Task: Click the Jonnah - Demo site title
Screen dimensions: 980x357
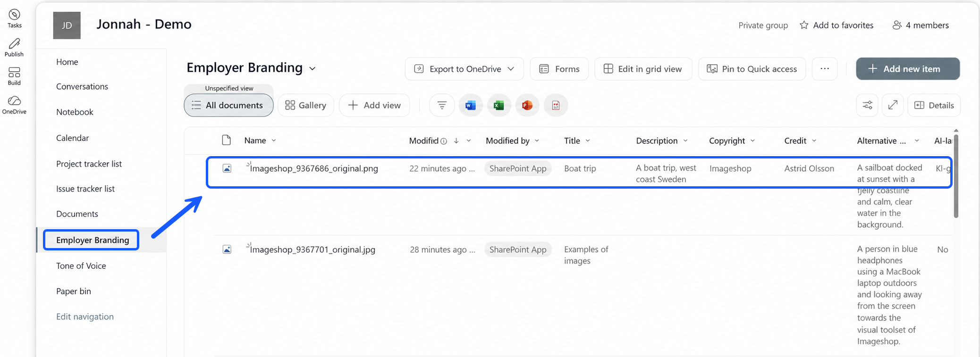Action: point(144,24)
